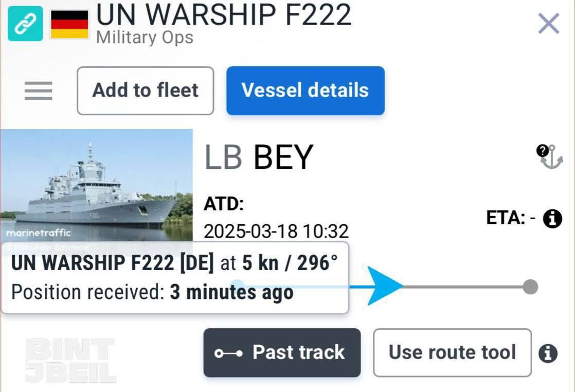575x392 pixels.
Task: Open the hamburger menu
Action: point(39,91)
